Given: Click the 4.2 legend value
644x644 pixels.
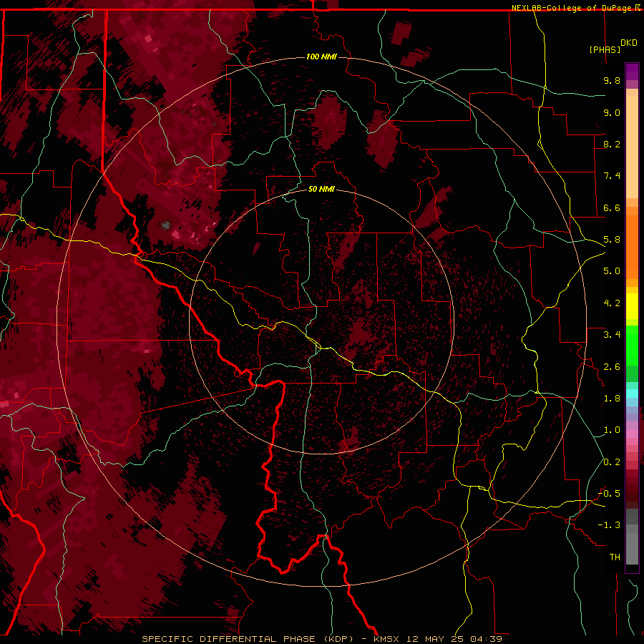Looking at the screenshot, I should tap(612, 303).
